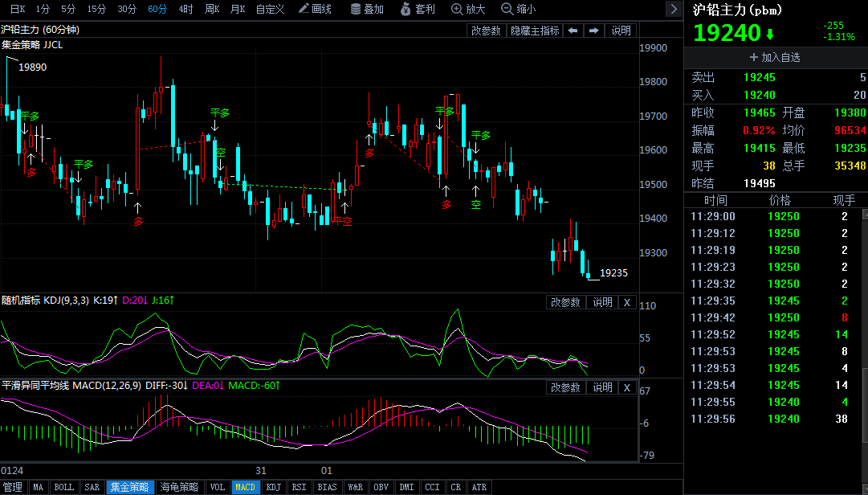Click 隐藏主指标 button

tap(535, 31)
